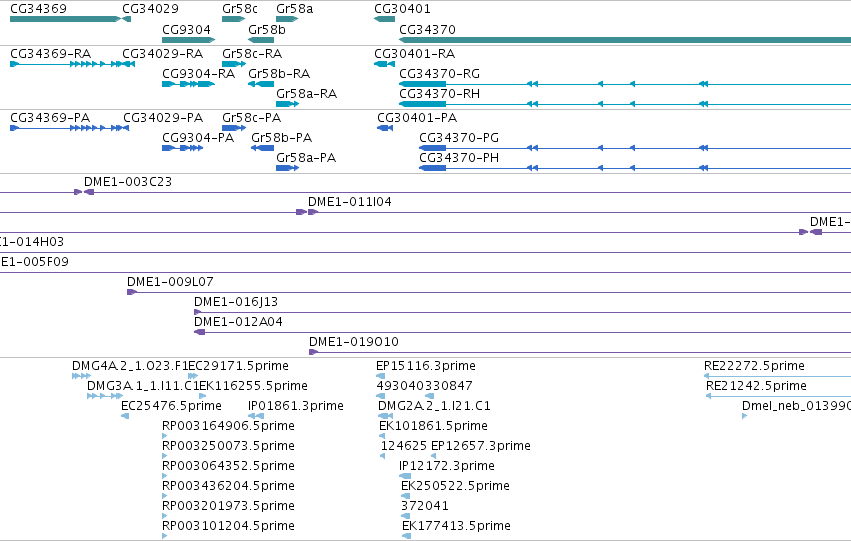Select the 005F09 clone label

(x=34, y=262)
